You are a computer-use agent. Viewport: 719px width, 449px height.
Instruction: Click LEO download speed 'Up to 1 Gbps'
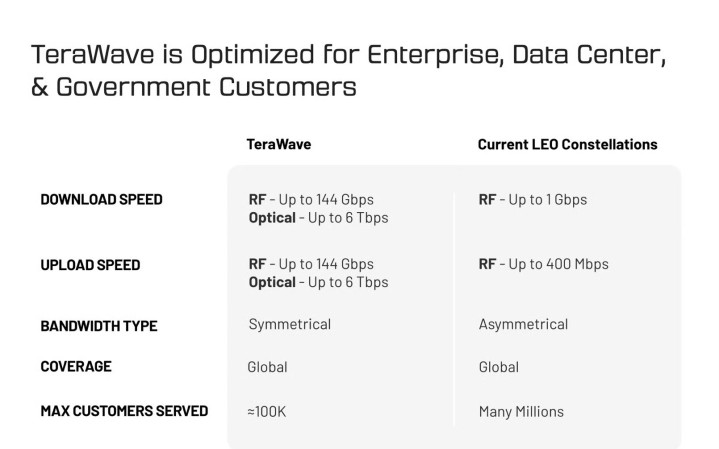533,199
